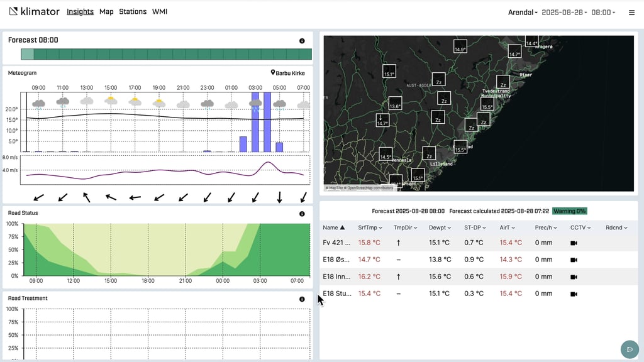The width and height of the screenshot is (644, 362).
Task: Go to the Stations tab
Action: tap(133, 12)
